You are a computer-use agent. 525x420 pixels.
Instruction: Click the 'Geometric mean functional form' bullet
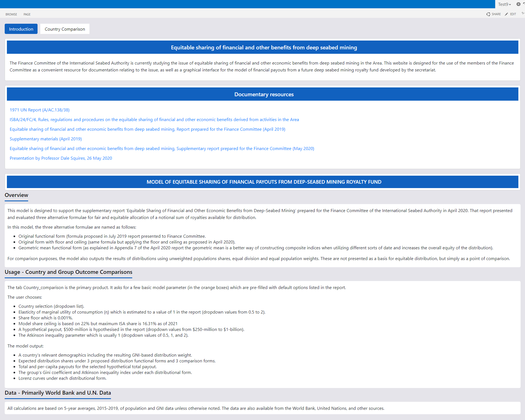coord(256,248)
